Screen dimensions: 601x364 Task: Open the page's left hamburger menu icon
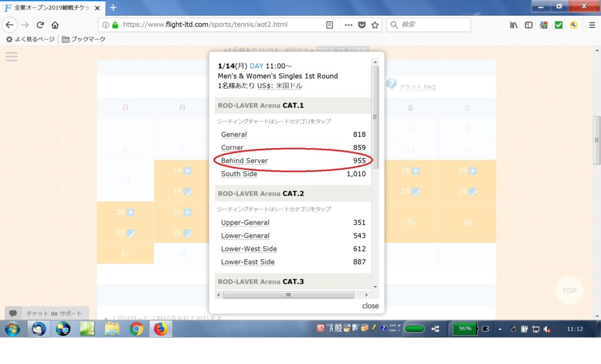click(x=12, y=57)
